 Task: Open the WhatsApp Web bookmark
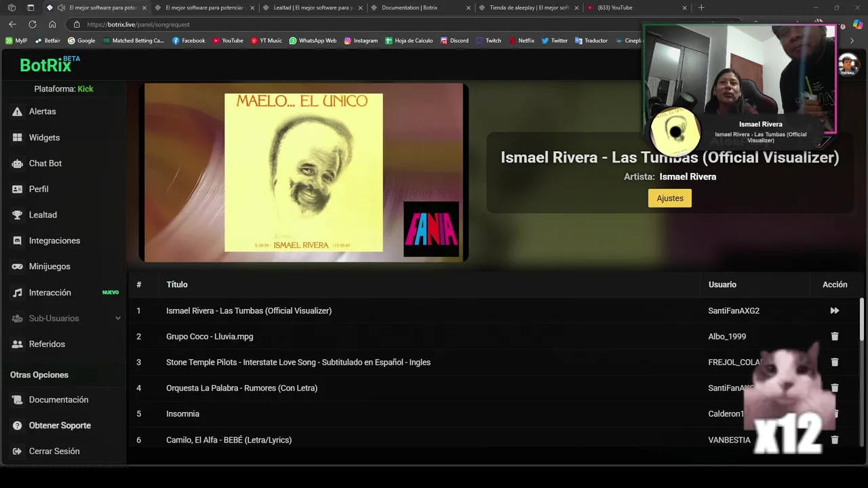[313, 41]
